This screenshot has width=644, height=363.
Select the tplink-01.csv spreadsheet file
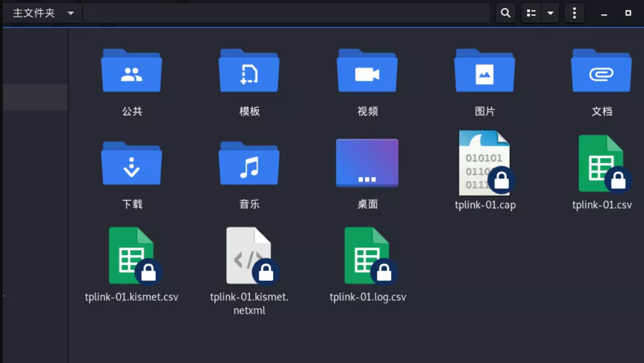coord(602,164)
